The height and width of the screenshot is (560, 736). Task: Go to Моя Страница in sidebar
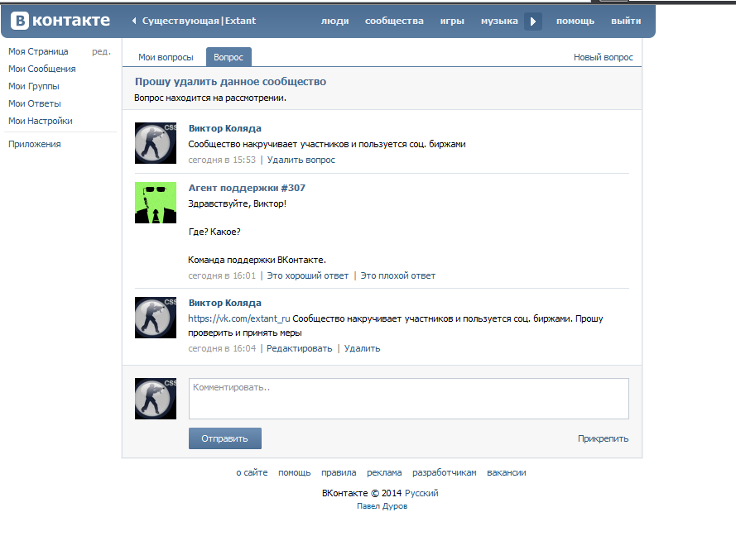click(38, 51)
